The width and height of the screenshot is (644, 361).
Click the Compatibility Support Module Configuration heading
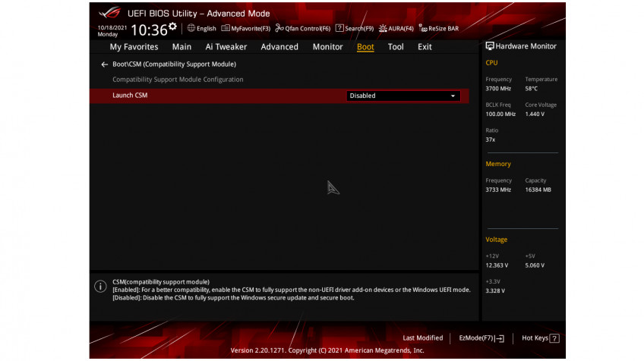tap(178, 80)
